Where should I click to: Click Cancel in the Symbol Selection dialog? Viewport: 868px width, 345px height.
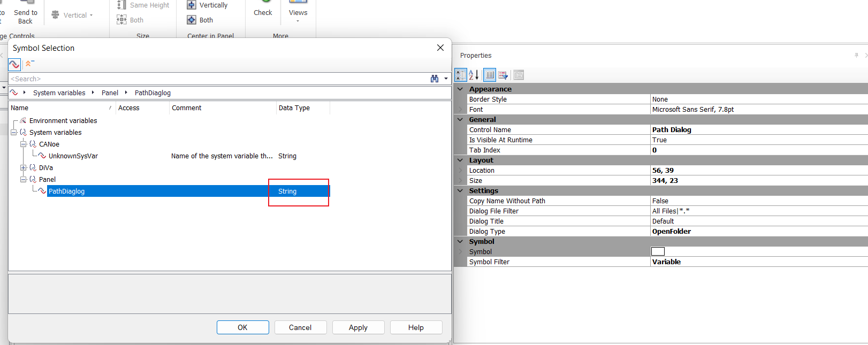(x=300, y=327)
